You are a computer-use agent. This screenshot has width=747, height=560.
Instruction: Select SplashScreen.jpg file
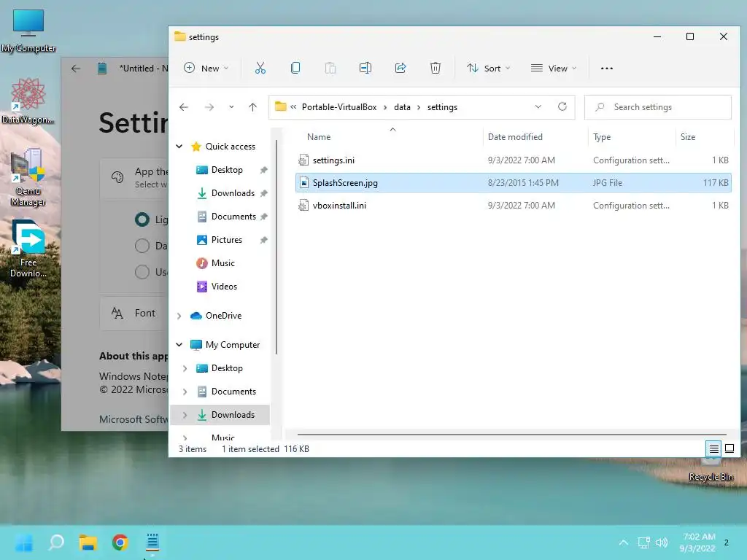[x=513, y=183]
